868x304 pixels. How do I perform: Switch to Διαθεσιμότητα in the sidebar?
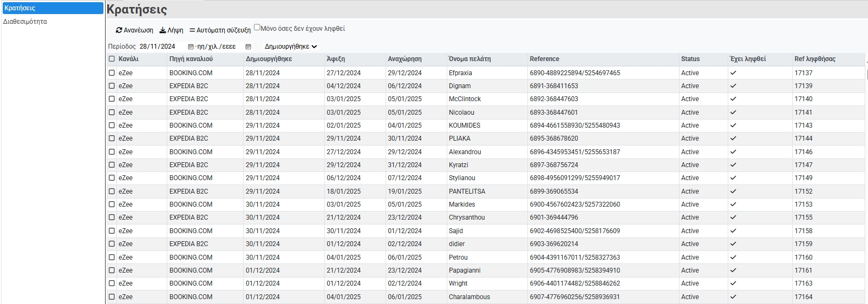[x=25, y=22]
